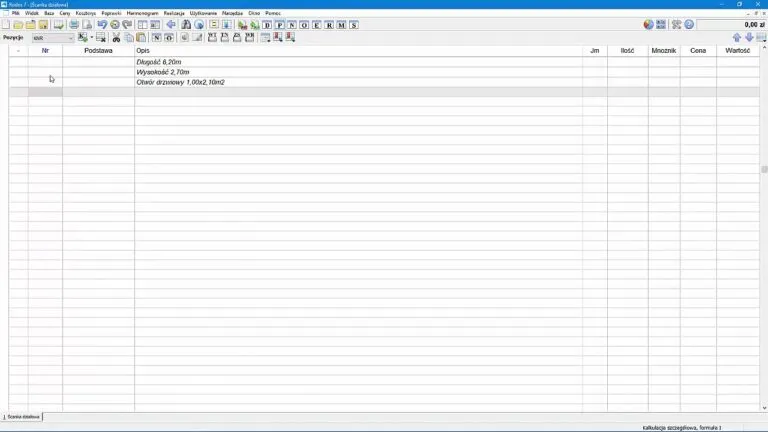Viewport: 768px width, 432px height.
Task: Toggle the M letter toolbar button
Action: (x=341, y=24)
